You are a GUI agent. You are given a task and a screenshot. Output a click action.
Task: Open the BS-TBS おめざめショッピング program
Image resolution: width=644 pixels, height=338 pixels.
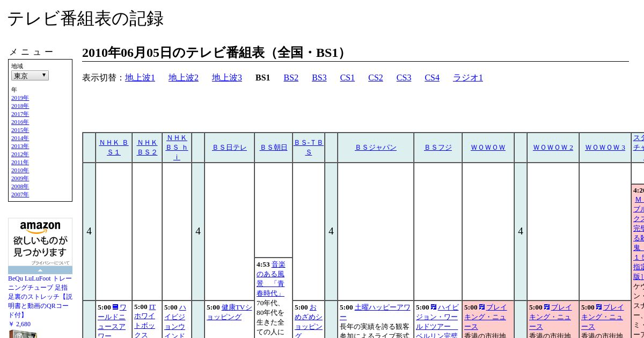309,321
